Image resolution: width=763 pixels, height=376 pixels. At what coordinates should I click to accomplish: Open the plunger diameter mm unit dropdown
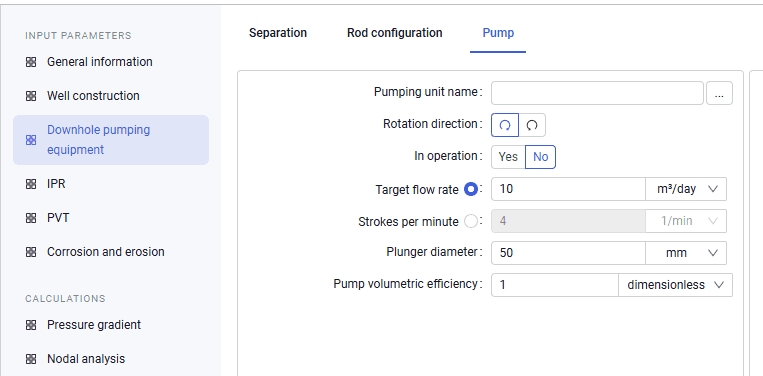[686, 253]
